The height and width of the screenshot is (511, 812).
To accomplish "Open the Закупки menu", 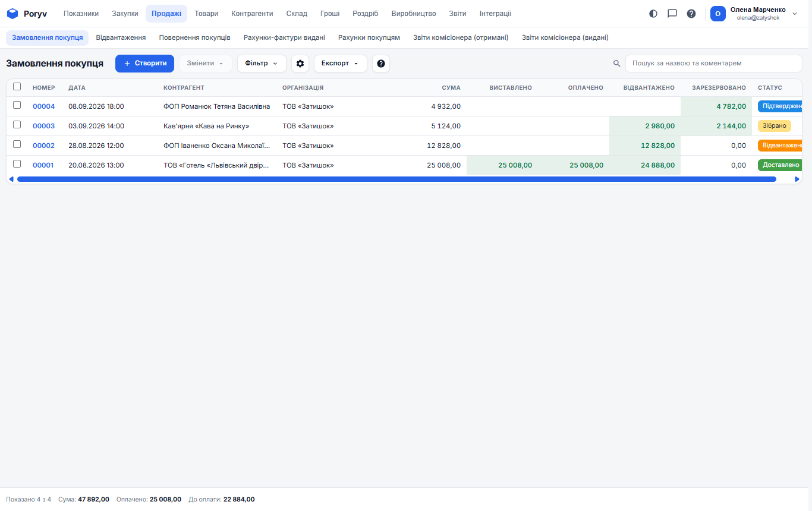I will [x=125, y=14].
